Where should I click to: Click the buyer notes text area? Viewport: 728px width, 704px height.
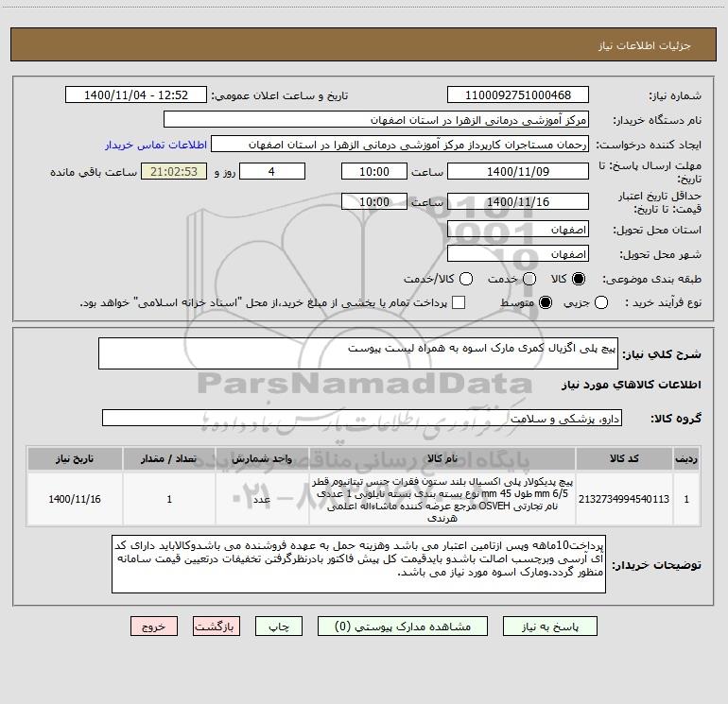(358, 564)
